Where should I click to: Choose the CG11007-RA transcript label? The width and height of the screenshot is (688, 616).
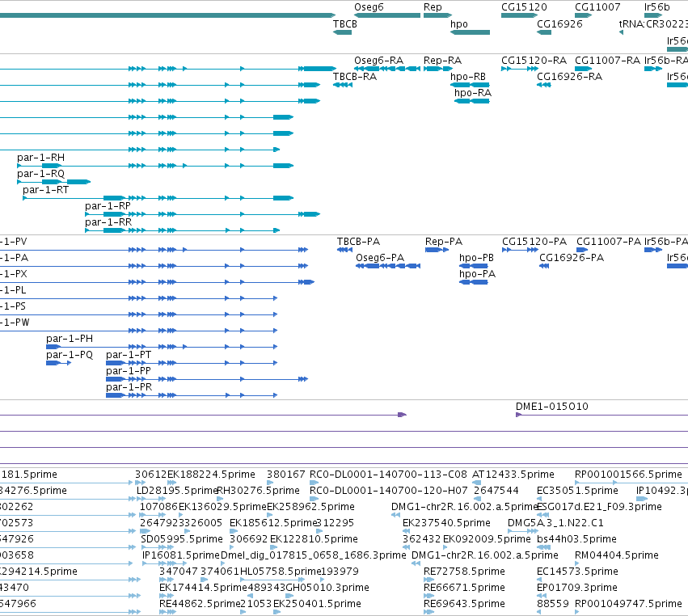(x=607, y=60)
